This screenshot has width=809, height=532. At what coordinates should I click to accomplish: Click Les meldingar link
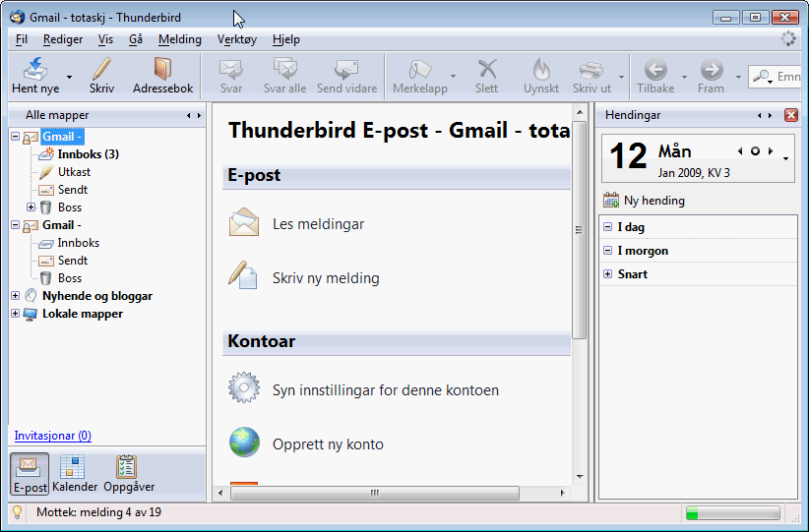[x=318, y=224]
